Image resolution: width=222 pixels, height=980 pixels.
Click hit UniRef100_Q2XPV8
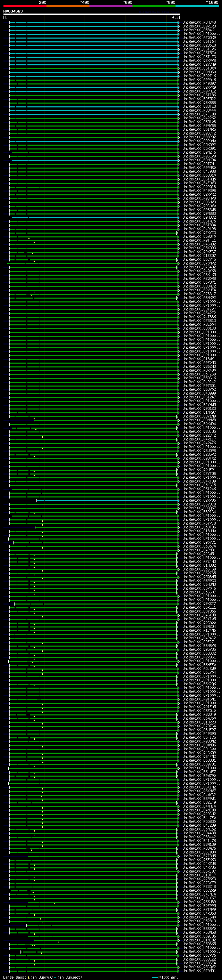click(199, 61)
